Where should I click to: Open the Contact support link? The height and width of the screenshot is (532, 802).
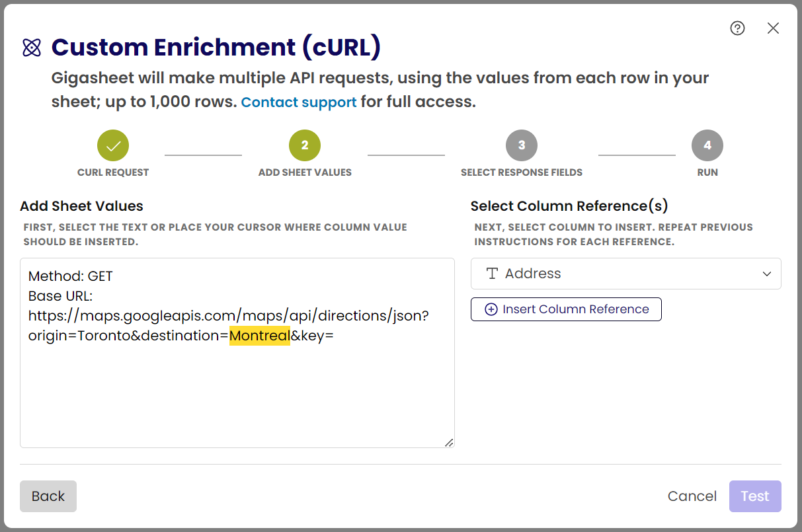[x=299, y=102]
